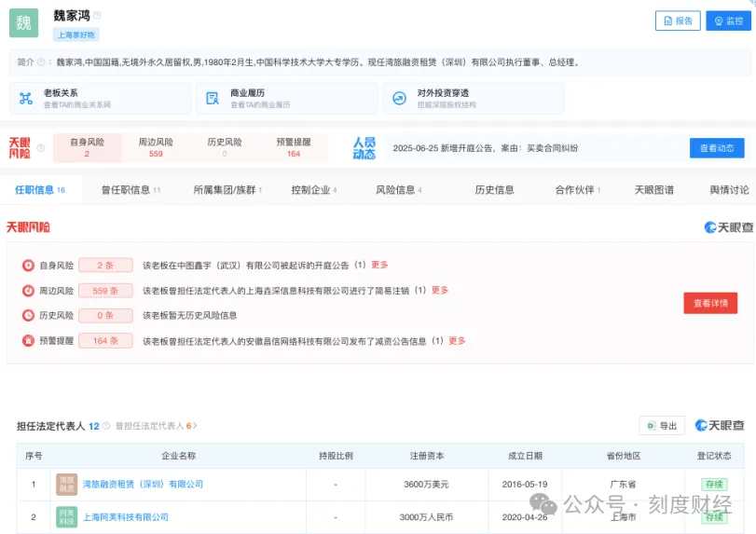Viewport: 756px width, 534px height.
Task: Click the 监控 button
Action: point(727,21)
